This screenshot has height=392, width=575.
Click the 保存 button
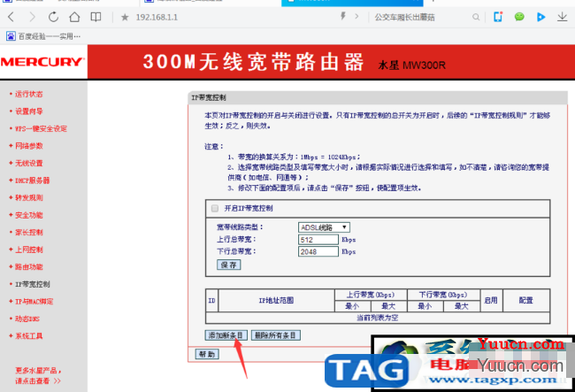[x=229, y=265]
